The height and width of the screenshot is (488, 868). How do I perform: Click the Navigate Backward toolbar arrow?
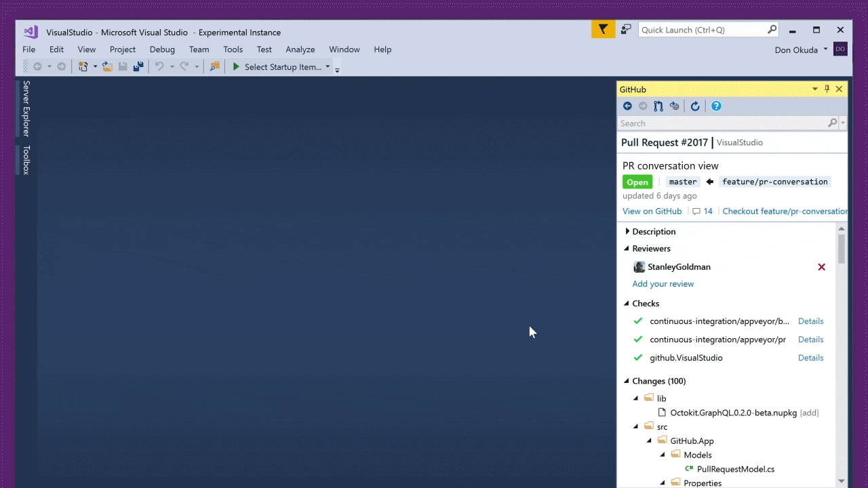point(37,66)
